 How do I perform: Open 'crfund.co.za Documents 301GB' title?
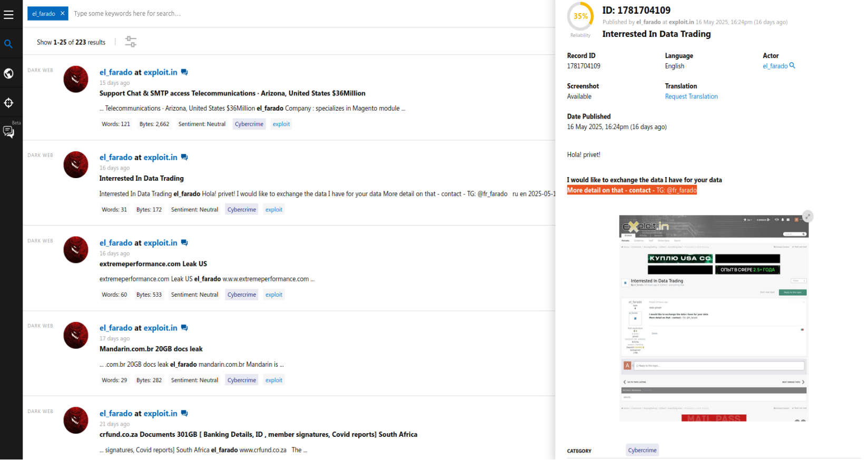[259, 435]
